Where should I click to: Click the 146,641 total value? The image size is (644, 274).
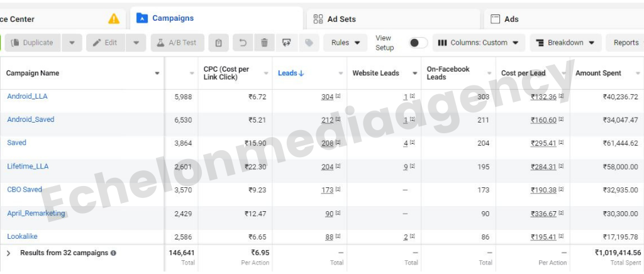point(182,253)
